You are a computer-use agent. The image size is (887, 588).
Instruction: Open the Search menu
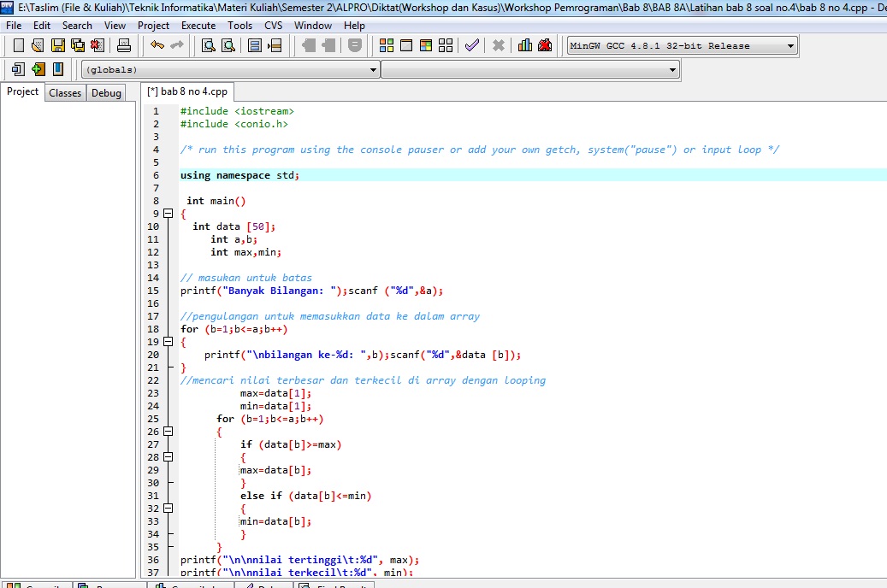(77, 26)
